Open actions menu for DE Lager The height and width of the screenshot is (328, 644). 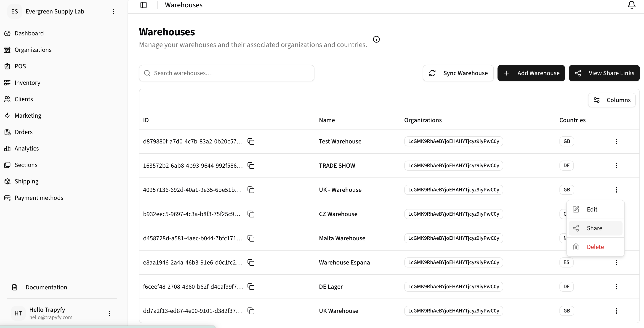[x=616, y=286]
